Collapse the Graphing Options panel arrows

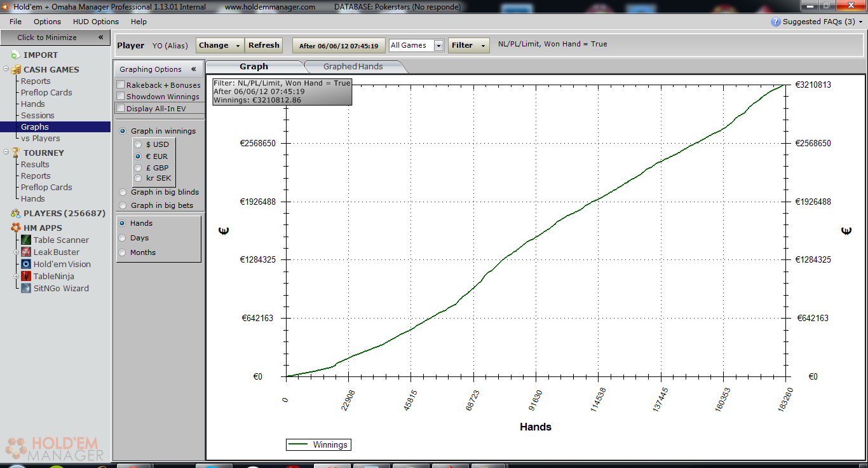pyautogui.click(x=194, y=69)
